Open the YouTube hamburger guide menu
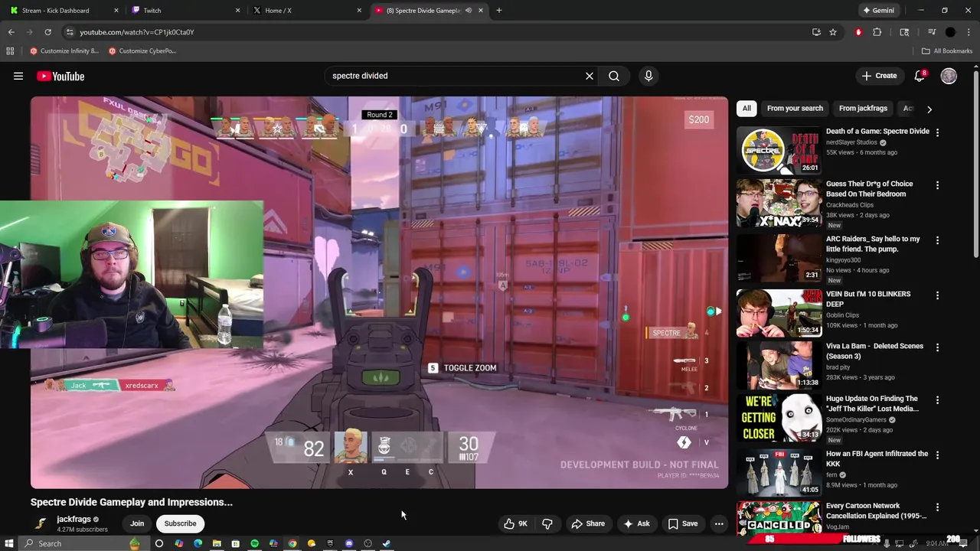The width and height of the screenshot is (980, 551). coord(18,76)
